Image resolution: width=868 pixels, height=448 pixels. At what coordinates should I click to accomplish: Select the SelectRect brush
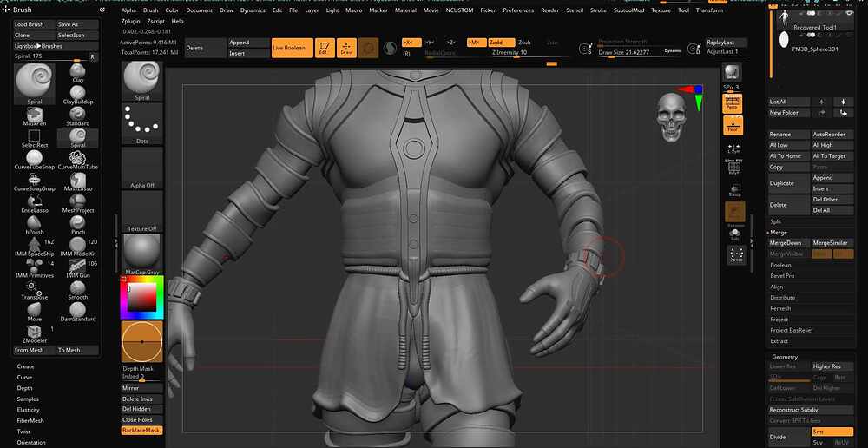[x=35, y=138]
